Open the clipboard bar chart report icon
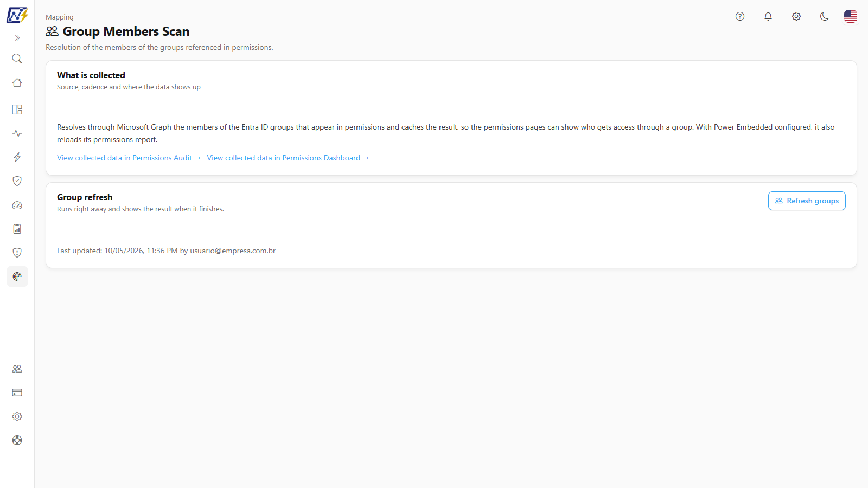This screenshot has height=488, width=868. coord(17,229)
